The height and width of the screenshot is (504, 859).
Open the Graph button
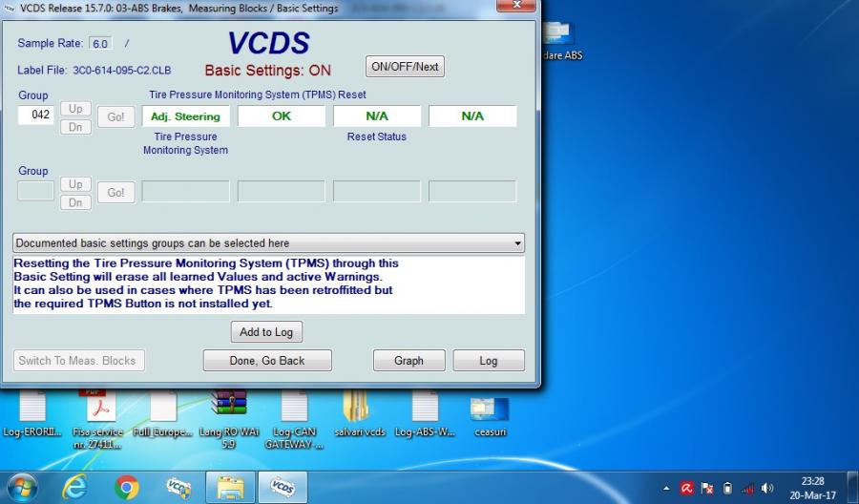click(409, 360)
